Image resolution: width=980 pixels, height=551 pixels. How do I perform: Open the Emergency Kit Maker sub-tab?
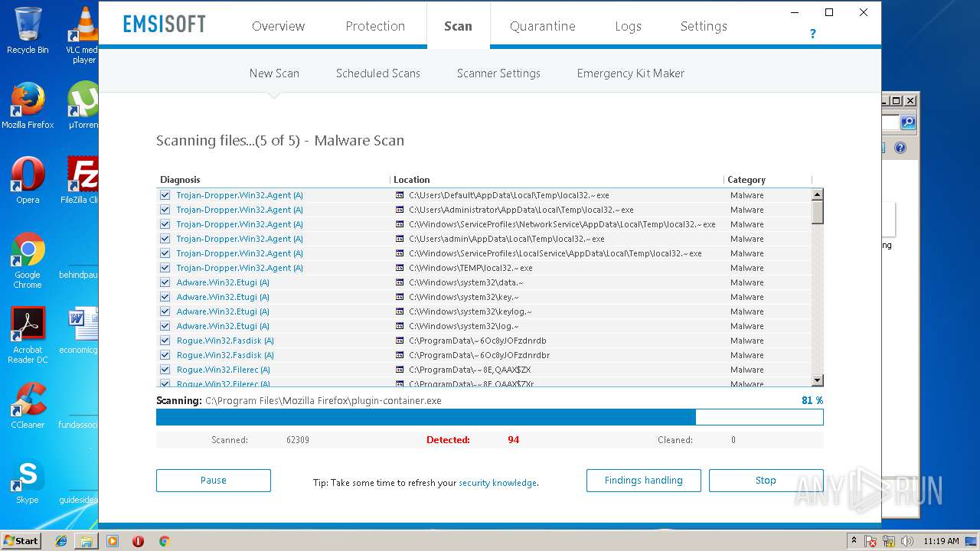click(631, 73)
